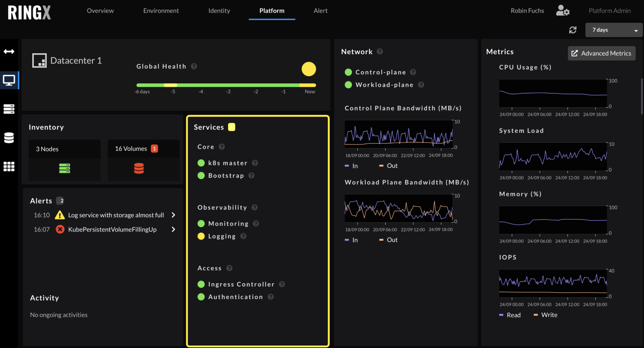Screen dimensions: 644x348
Task: Expand the KubePersistentVolumeFillingUp alert chevron
Action: click(x=173, y=229)
